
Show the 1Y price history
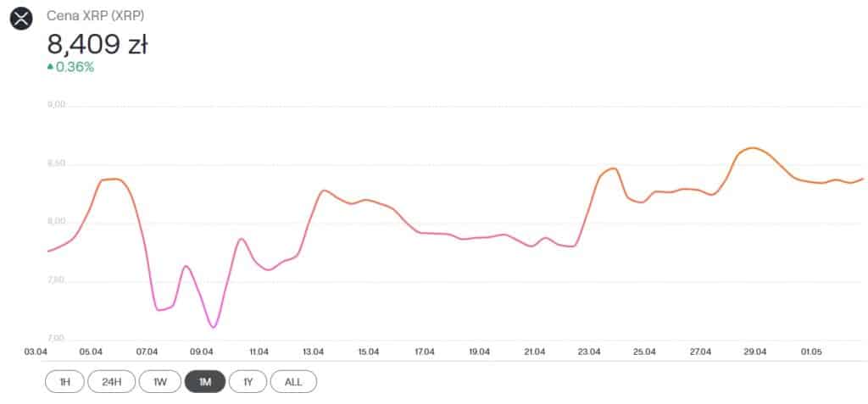pos(248,382)
